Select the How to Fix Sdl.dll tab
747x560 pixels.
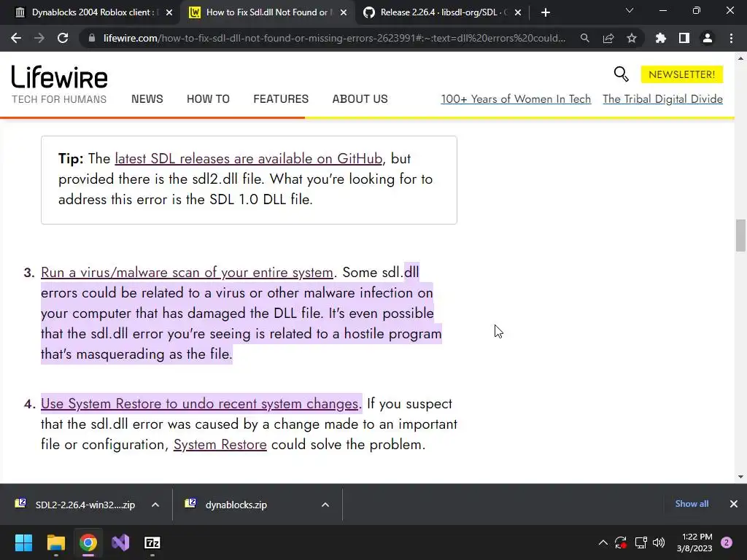pyautogui.click(x=268, y=12)
